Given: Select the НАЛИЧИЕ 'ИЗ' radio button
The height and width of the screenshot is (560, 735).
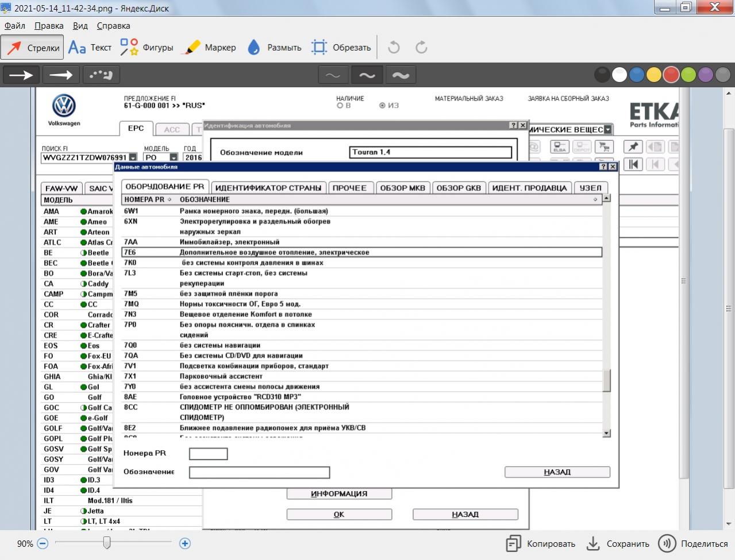Looking at the screenshot, I should tap(382, 106).
